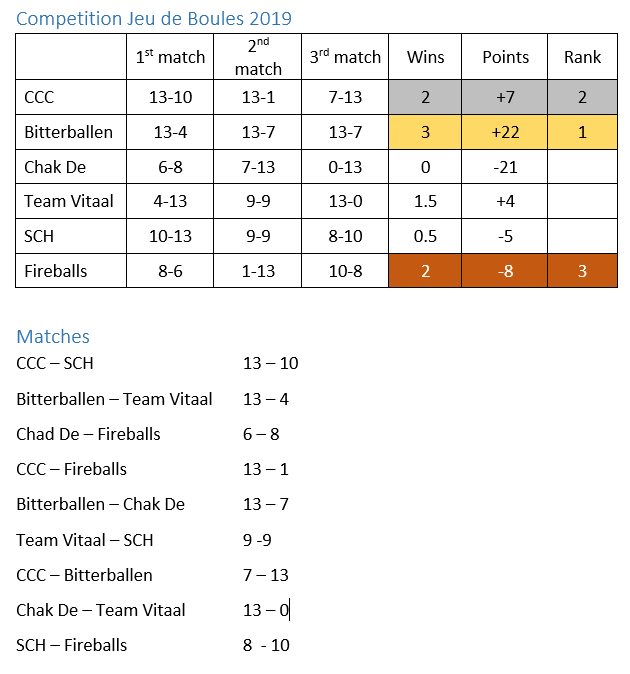Viewport: 630px width, 674px height.
Task: Click the gray "+7" points cell
Action: click(x=505, y=98)
